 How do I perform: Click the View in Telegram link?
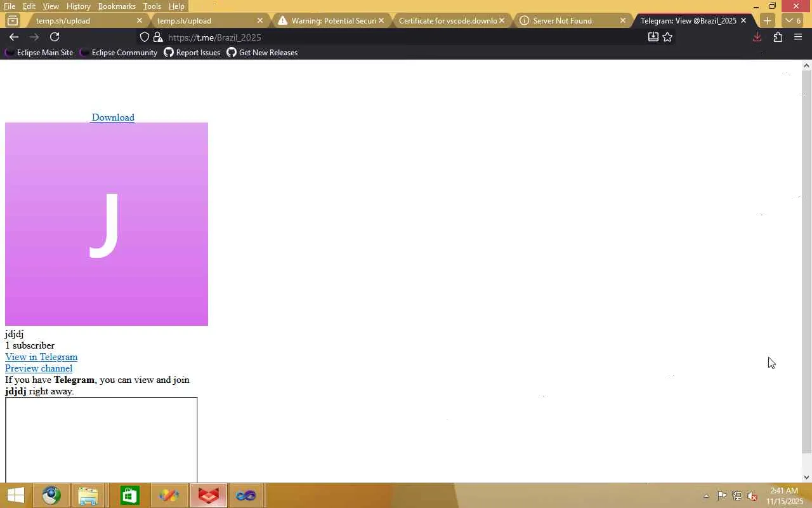coord(41,357)
